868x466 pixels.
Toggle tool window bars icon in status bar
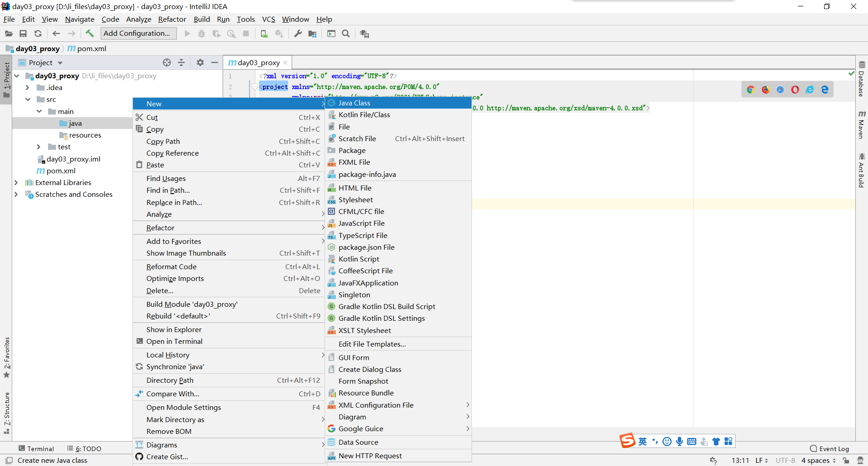click(x=9, y=460)
